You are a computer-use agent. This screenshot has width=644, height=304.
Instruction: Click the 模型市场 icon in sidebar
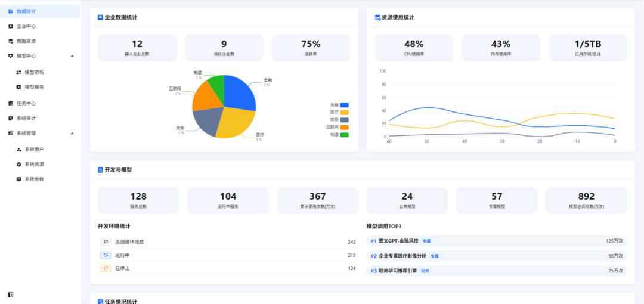pos(18,72)
